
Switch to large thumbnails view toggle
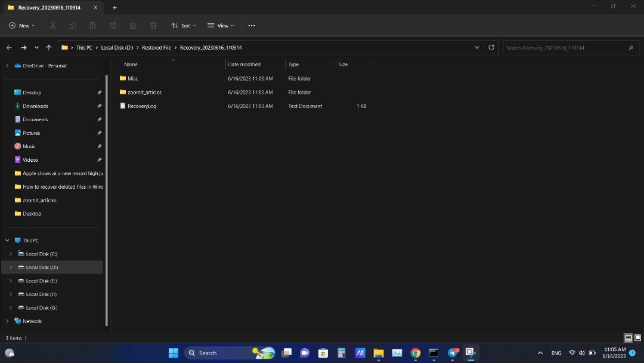click(x=637, y=338)
